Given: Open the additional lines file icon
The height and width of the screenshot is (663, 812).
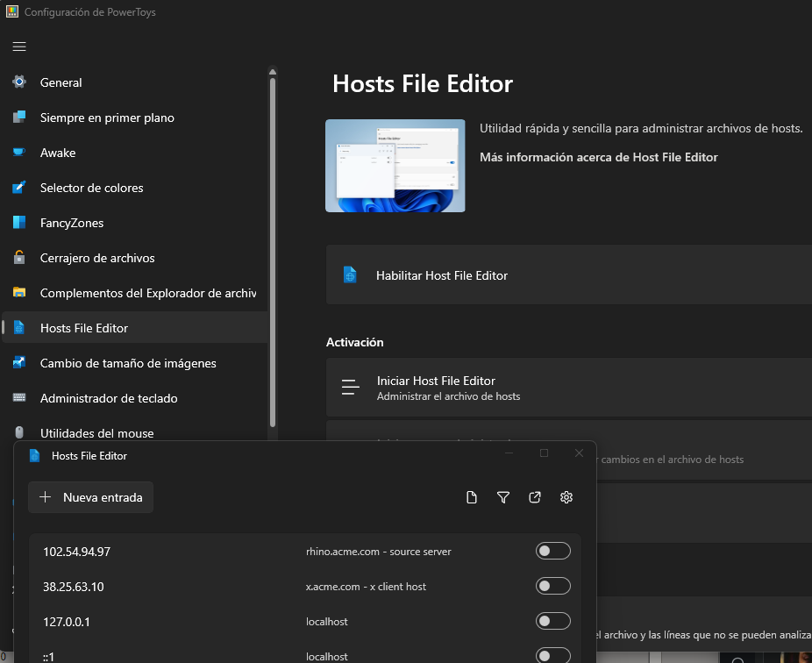Looking at the screenshot, I should pyautogui.click(x=472, y=497).
